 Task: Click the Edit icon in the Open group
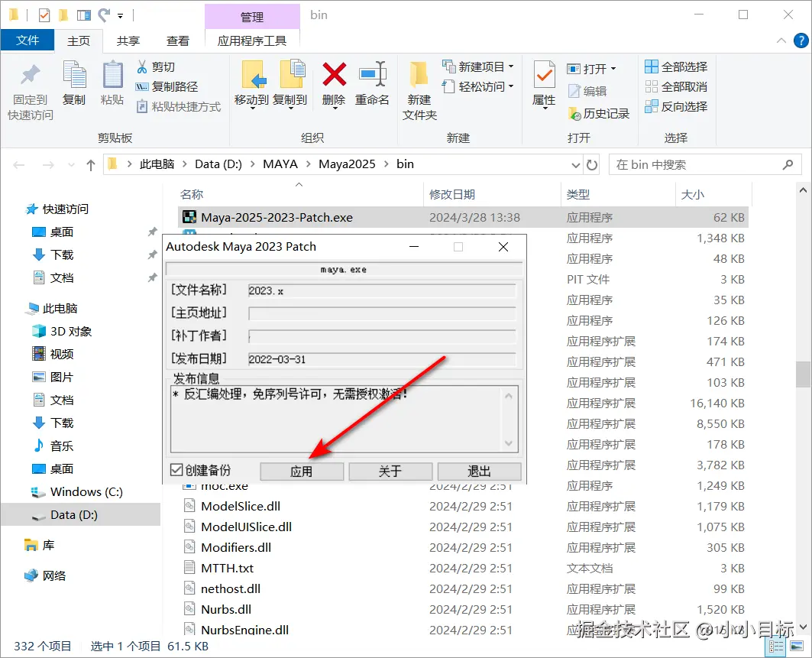pyautogui.click(x=574, y=91)
